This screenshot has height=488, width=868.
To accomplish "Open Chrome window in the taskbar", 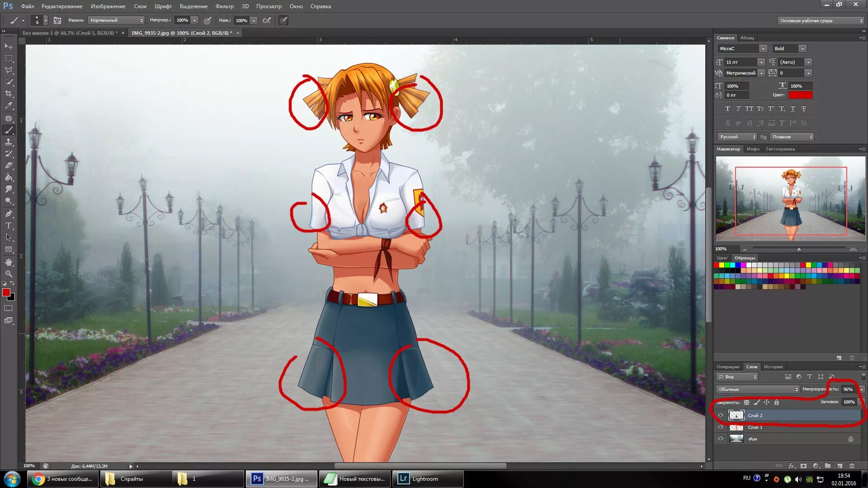I will tap(63, 479).
